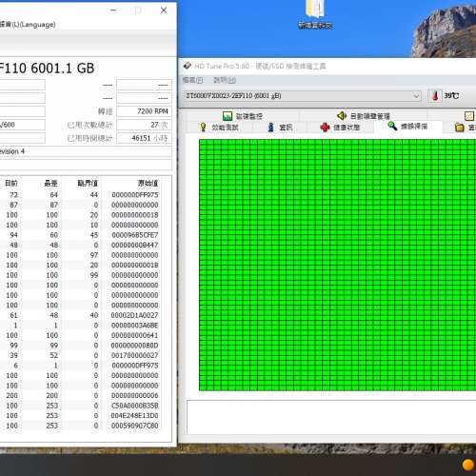Click the green disk monitor chart icon

coord(228,116)
